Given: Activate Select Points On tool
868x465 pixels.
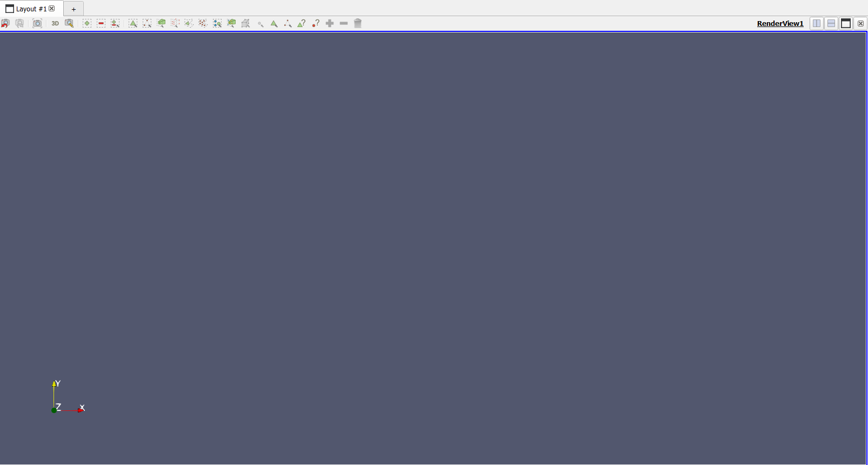Looking at the screenshot, I should point(147,23).
